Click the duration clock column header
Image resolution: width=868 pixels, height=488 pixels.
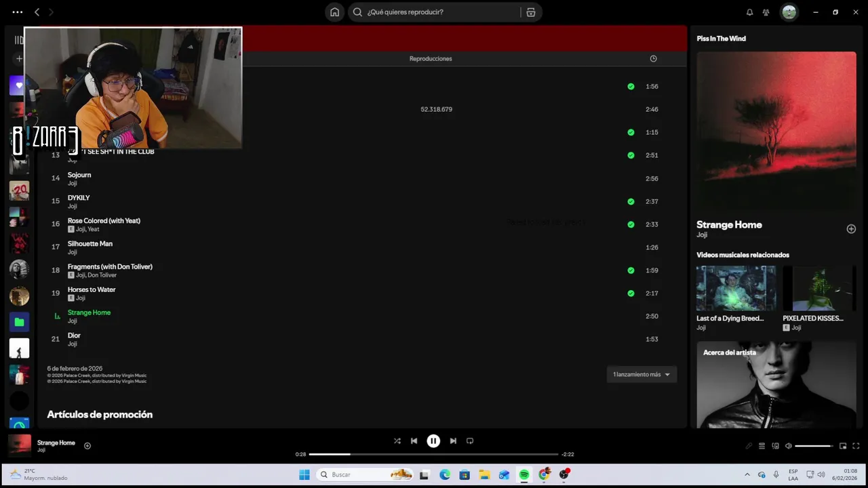tap(653, 58)
